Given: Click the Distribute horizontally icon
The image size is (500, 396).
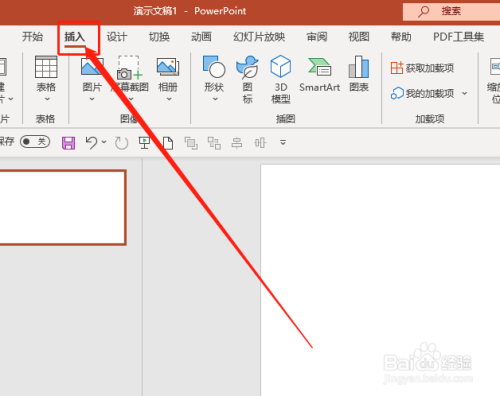Looking at the screenshot, I should (x=260, y=143).
